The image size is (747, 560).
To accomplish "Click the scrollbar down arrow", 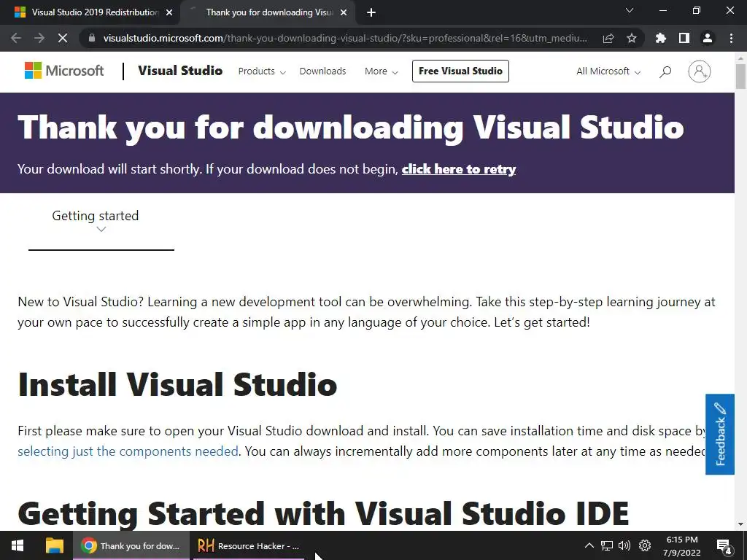I will (x=740, y=525).
